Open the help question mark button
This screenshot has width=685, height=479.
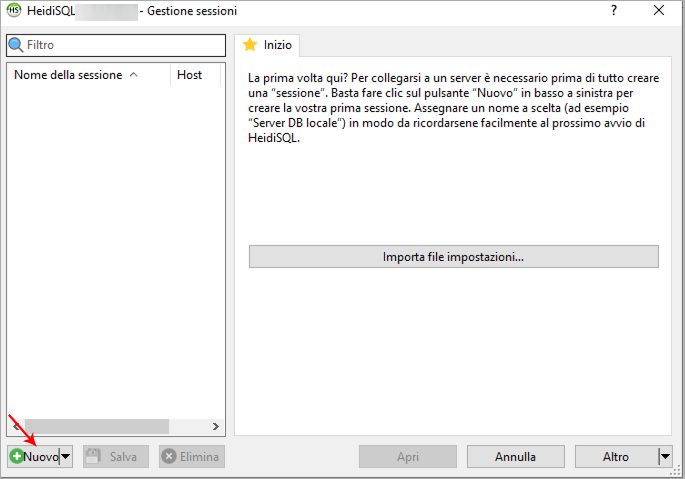click(613, 12)
